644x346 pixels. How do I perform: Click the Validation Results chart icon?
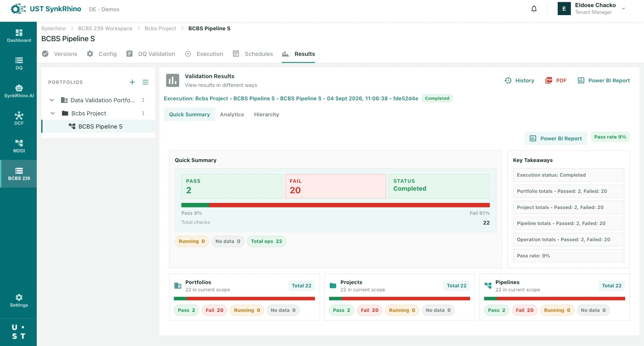173,80
